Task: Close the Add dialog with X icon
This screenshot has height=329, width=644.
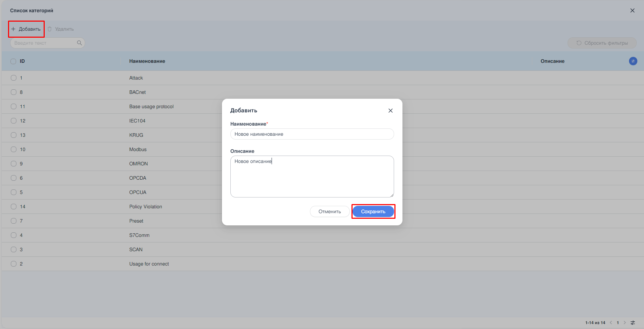Action: click(x=390, y=111)
